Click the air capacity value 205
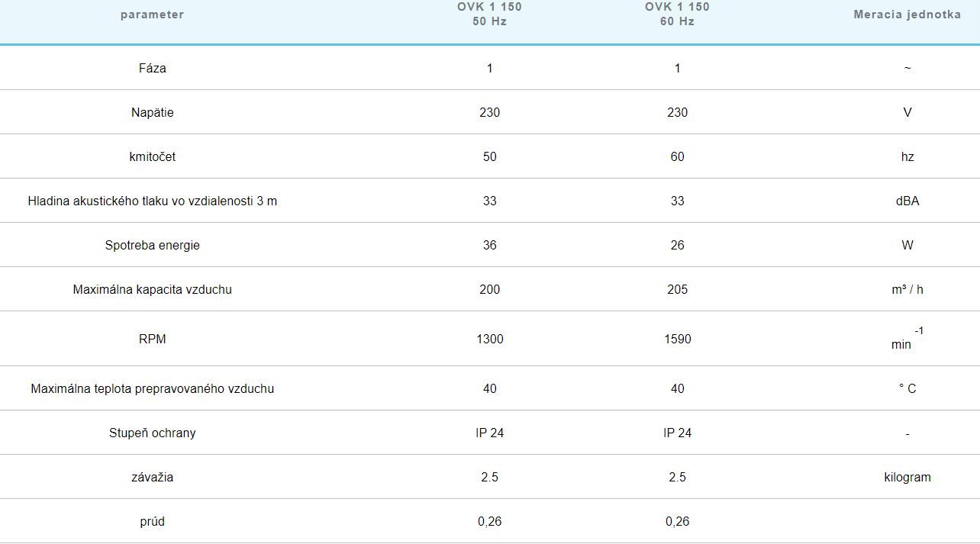Screen dimensions: 980x544 point(677,289)
